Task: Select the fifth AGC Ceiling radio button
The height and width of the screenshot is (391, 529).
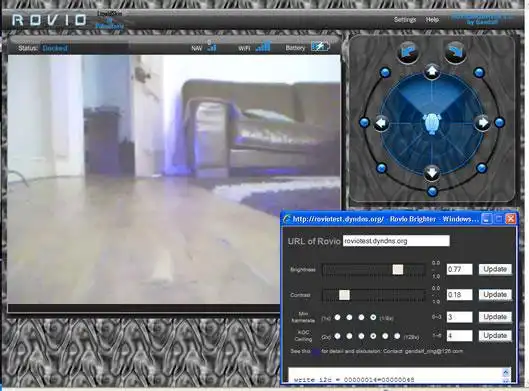Action: point(385,336)
